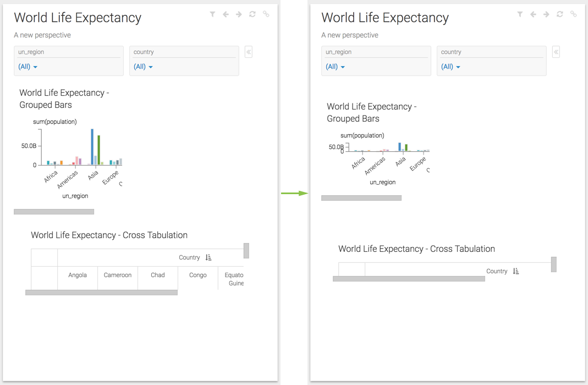Click the filter funnel icon in right dashboard
Screen dimensions: 588x385
coord(520,14)
